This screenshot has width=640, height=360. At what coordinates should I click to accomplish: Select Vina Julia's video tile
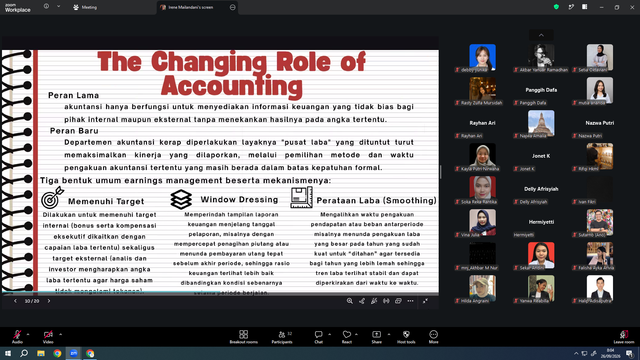click(482, 223)
